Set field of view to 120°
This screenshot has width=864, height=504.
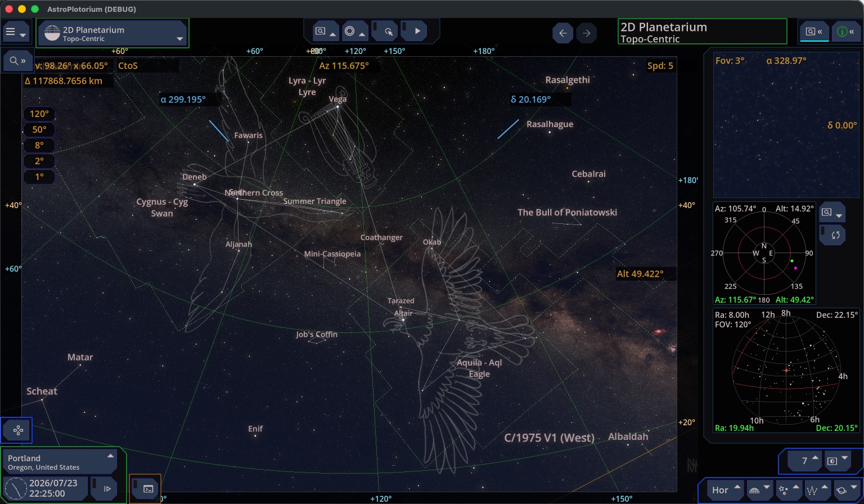[x=39, y=114]
